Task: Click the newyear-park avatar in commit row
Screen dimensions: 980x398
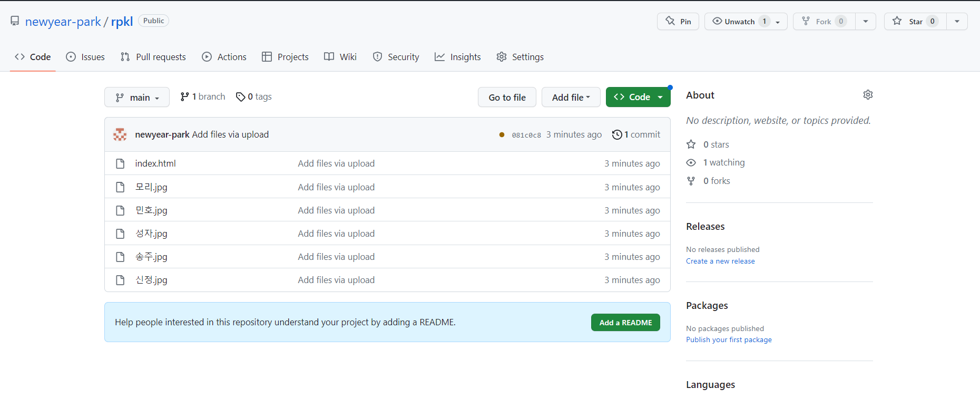Action: (120, 134)
